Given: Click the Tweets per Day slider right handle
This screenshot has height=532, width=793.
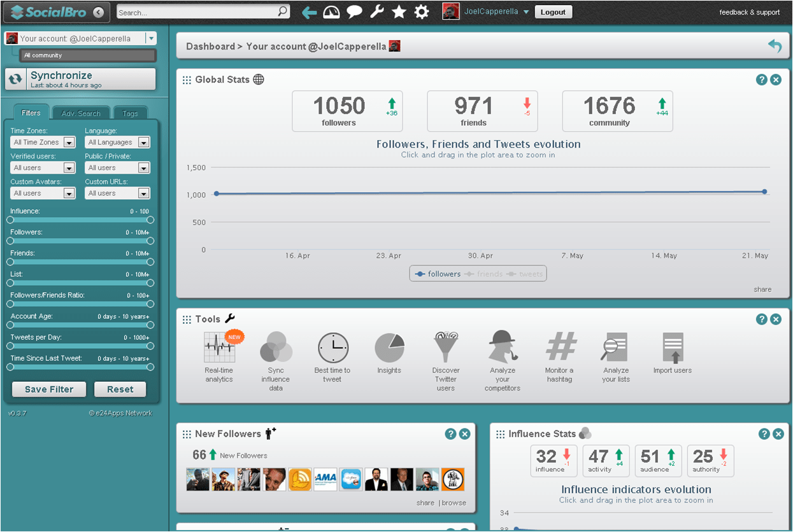Looking at the screenshot, I should point(150,346).
